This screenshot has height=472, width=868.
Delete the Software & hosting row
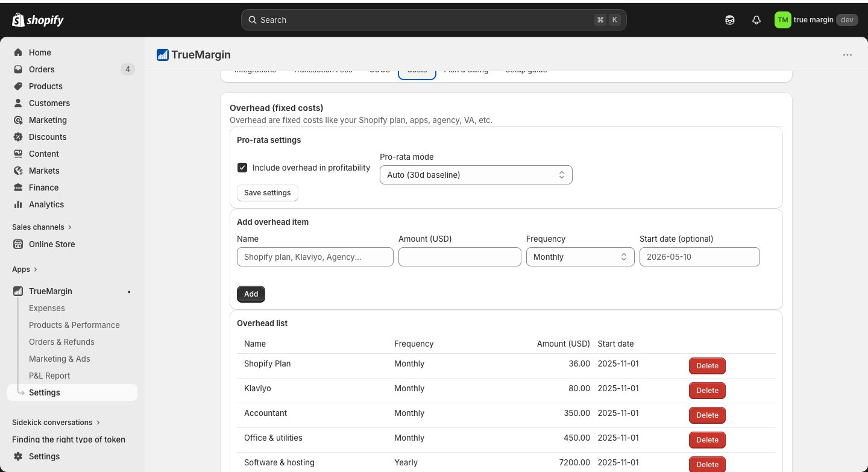[707, 465]
